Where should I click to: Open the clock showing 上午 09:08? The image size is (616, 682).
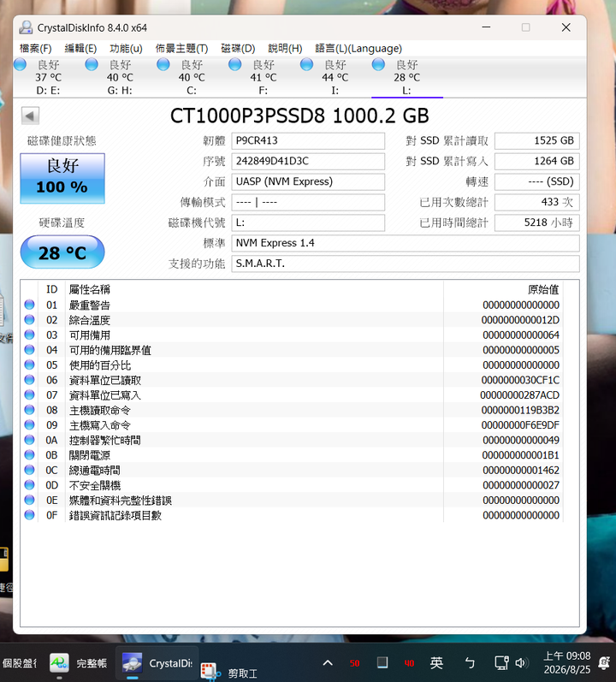pos(567,662)
